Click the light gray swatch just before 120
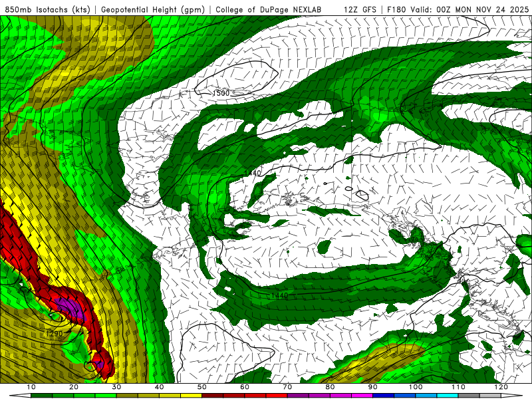This screenshot has height=399, width=532. (490, 396)
